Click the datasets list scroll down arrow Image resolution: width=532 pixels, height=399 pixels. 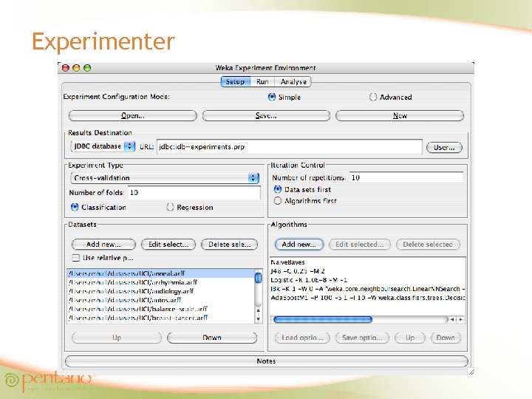click(258, 319)
